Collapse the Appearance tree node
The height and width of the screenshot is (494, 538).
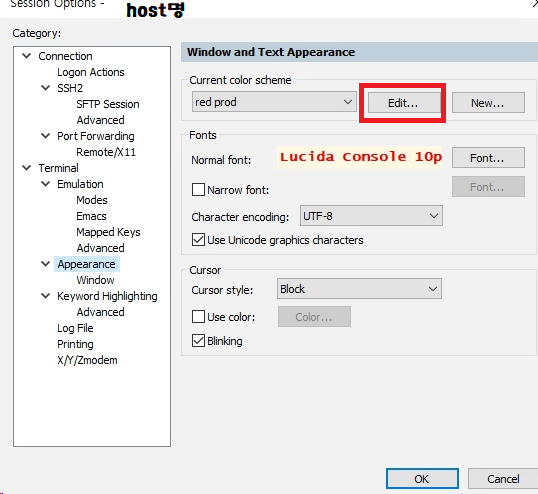45,264
